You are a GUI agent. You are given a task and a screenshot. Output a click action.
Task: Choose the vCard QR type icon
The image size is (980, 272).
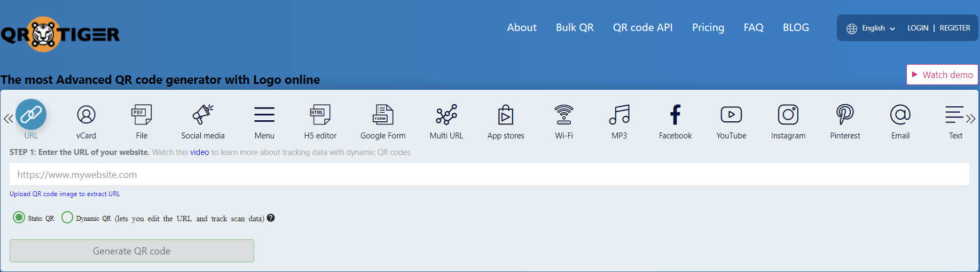point(86,114)
